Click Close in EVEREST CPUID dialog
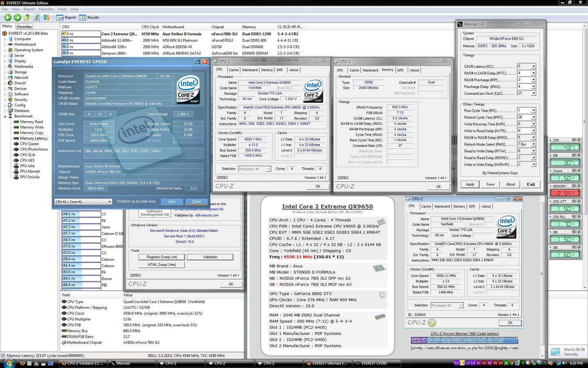This screenshot has width=588, height=368. click(x=196, y=202)
